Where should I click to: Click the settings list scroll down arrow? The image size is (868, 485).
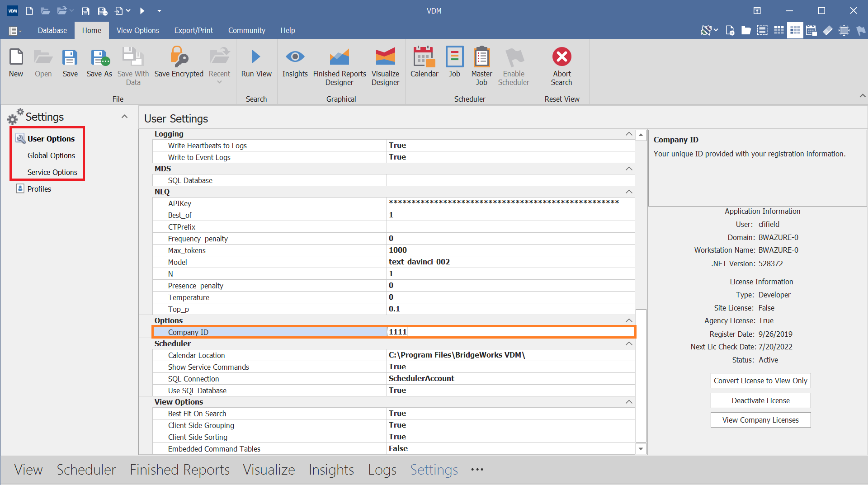[641, 449]
